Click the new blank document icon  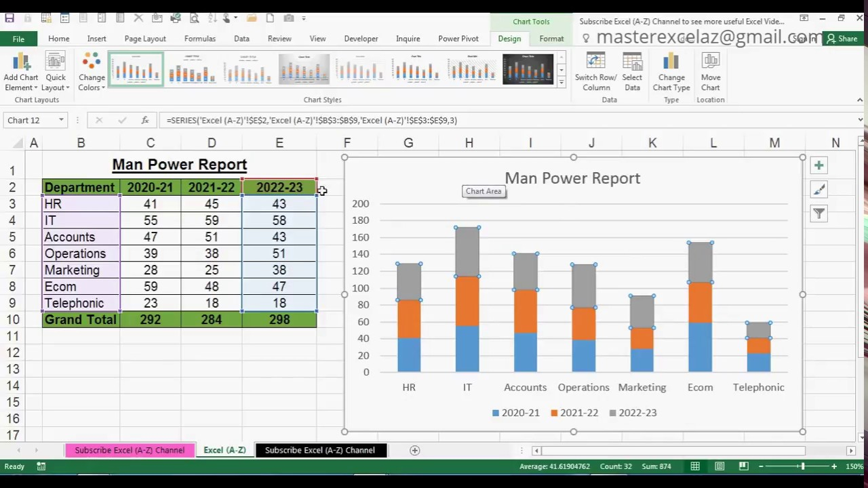[270, 18]
